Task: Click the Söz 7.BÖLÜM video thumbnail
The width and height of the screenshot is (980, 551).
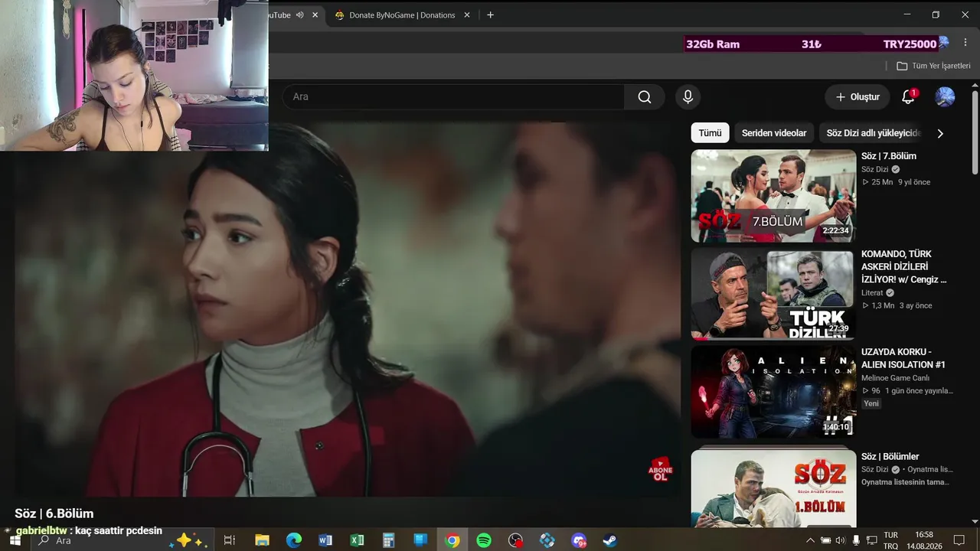Action: tap(773, 196)
